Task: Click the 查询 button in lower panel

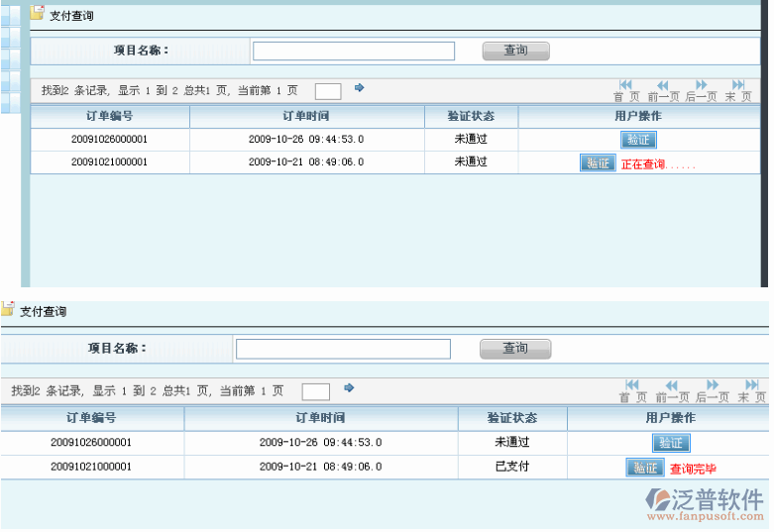Action: (515, 349)
